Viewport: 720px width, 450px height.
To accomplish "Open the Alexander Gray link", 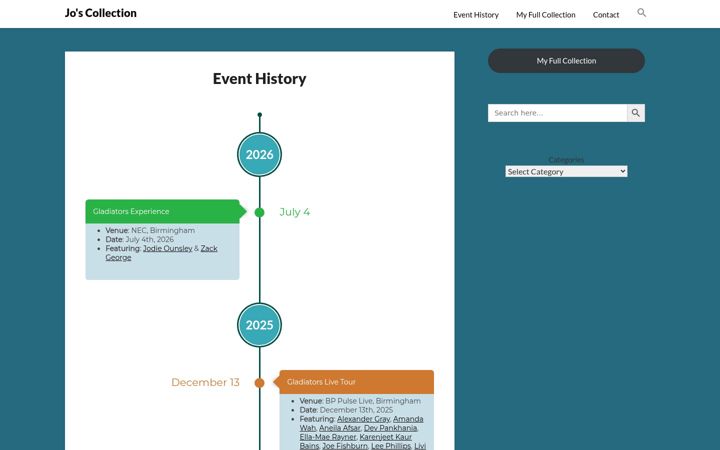I will click(363, 419).
